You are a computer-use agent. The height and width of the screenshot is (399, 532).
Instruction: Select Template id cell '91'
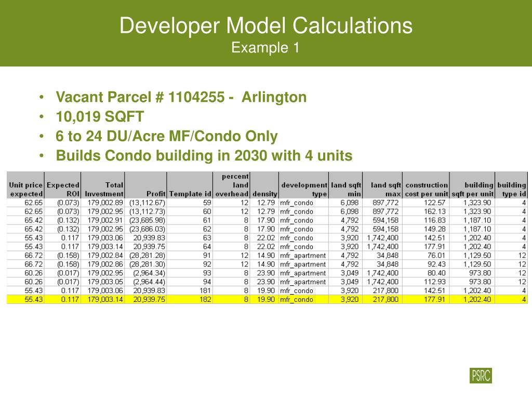click(x=190, y=256)
